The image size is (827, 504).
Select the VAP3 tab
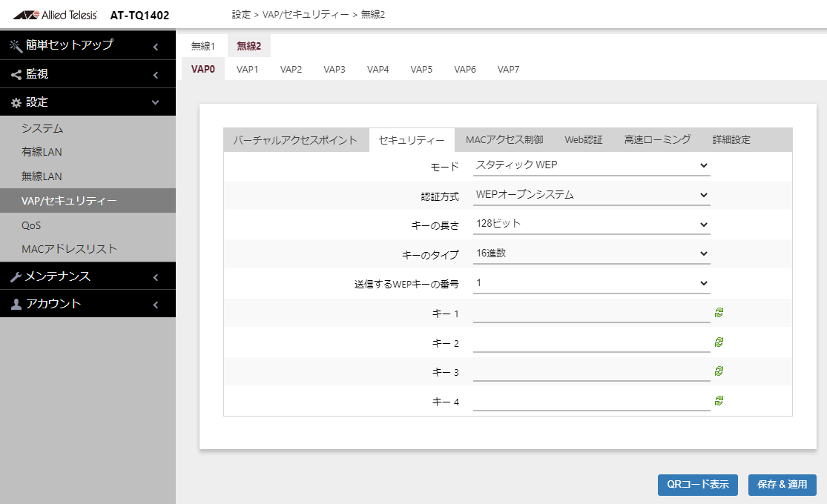[x=335, y=69]
